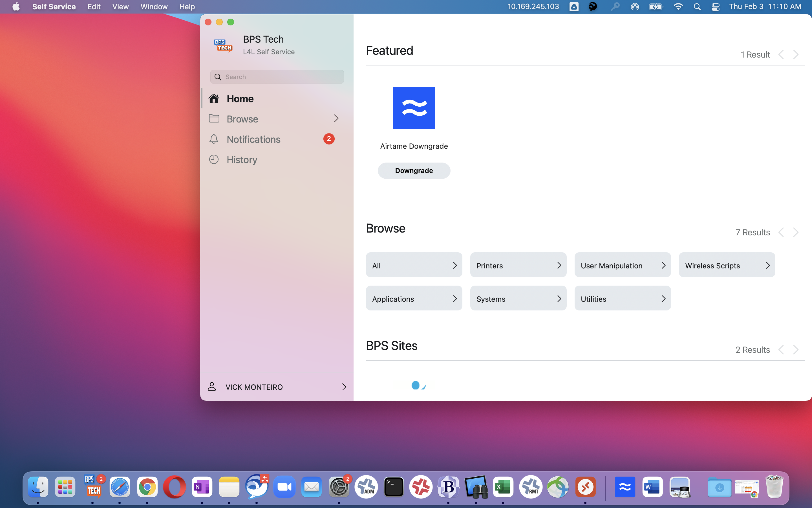Open Trash from the Dock
Viewport: 812px width, 508px height.
coord(775,486)
